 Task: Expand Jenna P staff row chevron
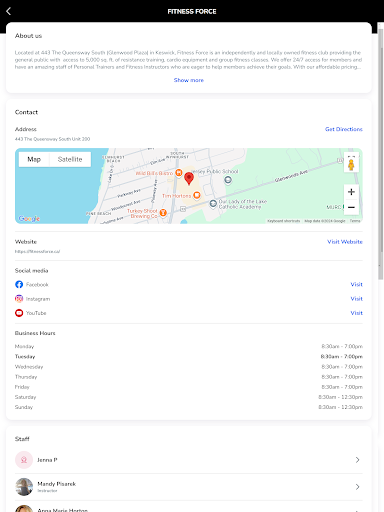[357, 460]
